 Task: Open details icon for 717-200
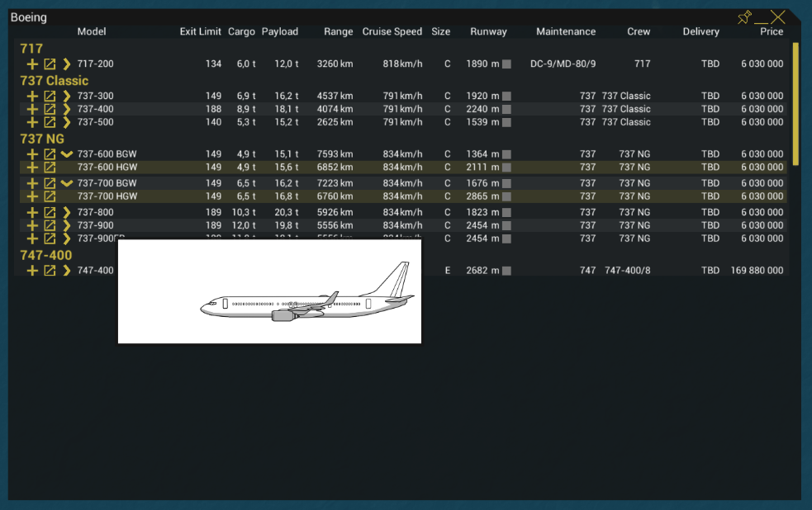50,64
